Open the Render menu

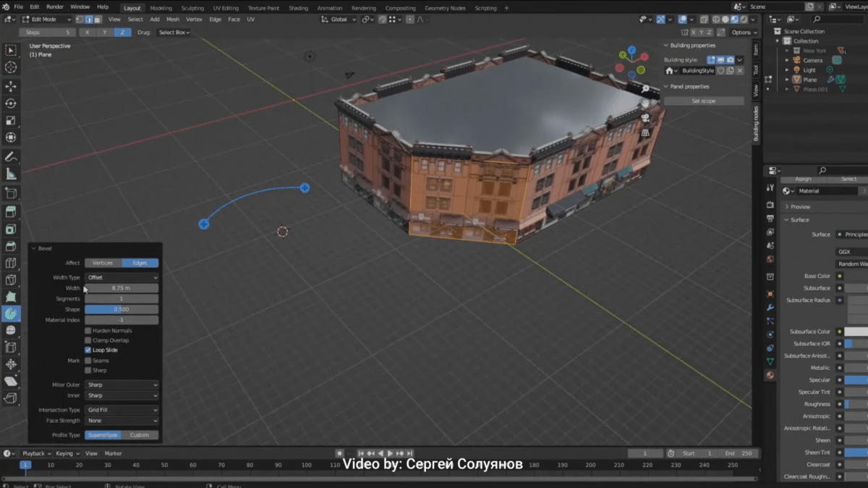click(54, 6)
